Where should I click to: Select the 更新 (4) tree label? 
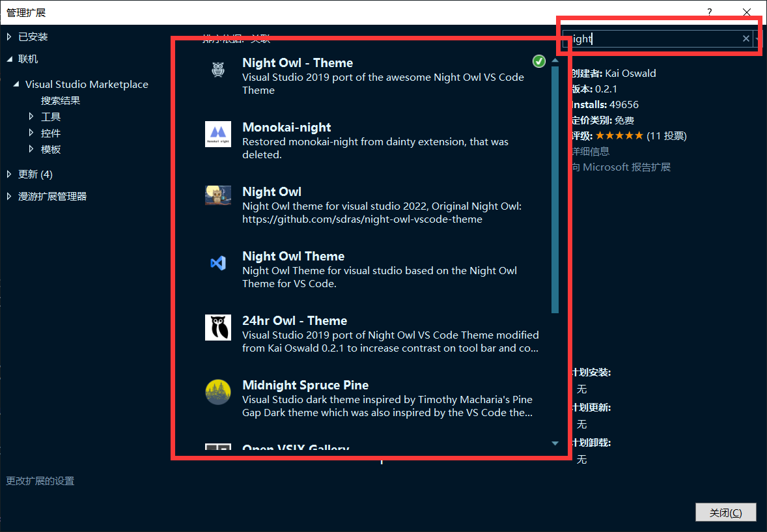(35, 174)
